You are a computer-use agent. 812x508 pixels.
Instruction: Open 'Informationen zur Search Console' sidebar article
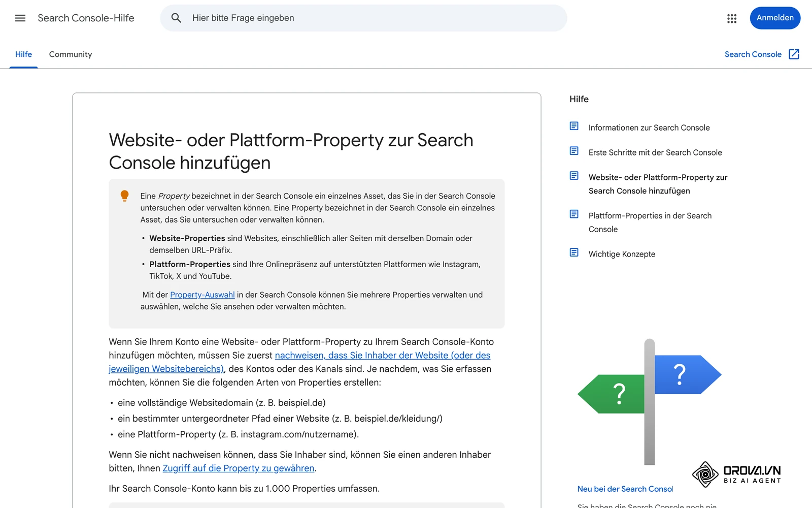pyautogui.click(x=649, y=128)
